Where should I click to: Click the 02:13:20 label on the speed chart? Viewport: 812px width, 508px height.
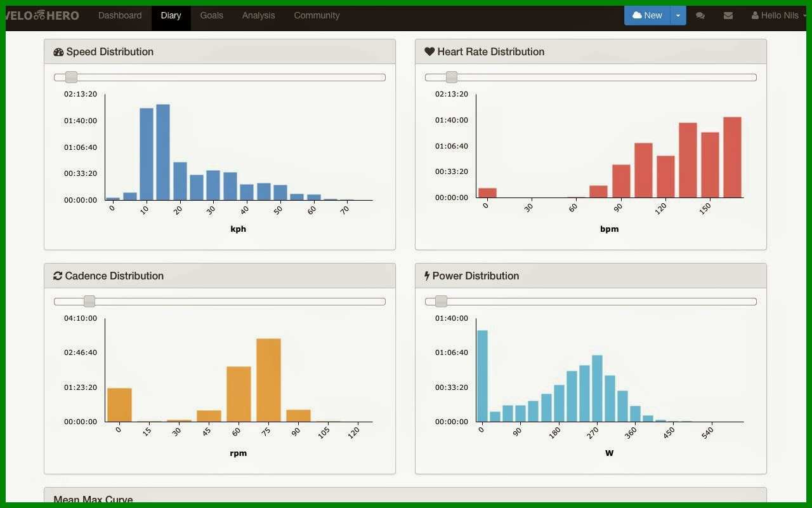[81, 94]
